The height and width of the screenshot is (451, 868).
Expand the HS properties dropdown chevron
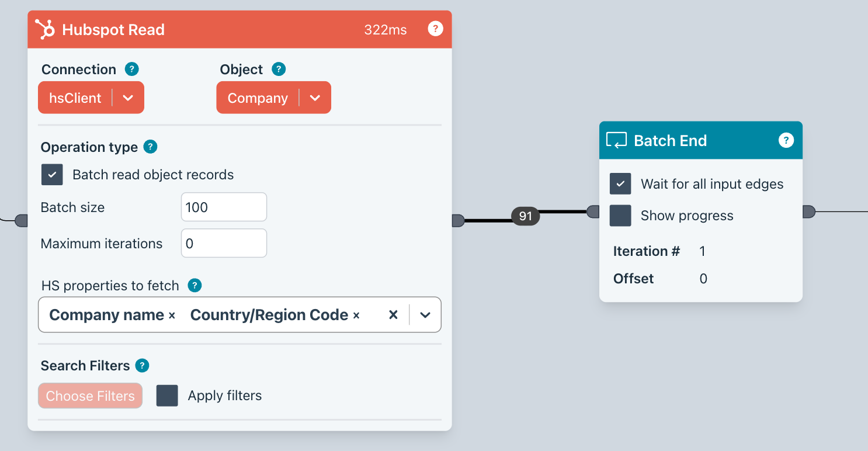click(x=425, y=315)
